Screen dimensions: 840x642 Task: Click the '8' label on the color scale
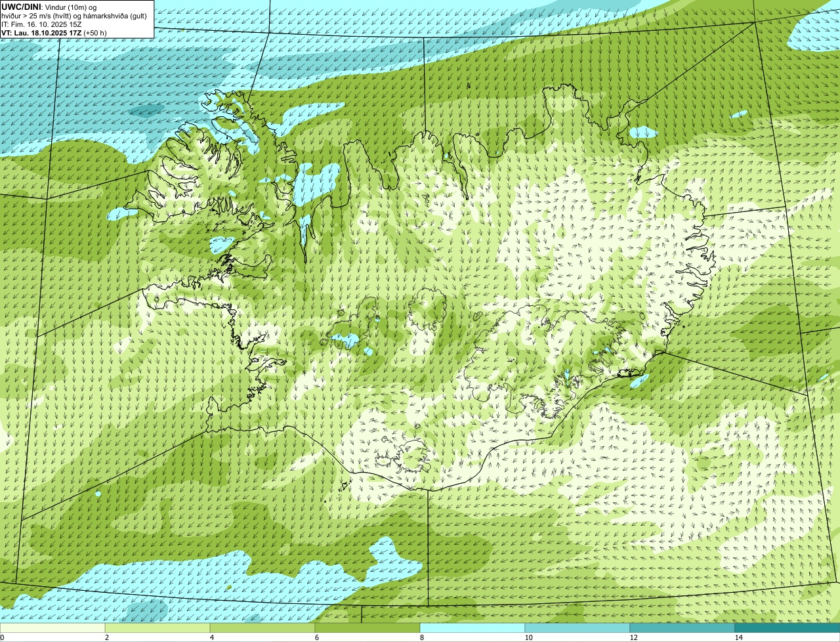point(421,637)
